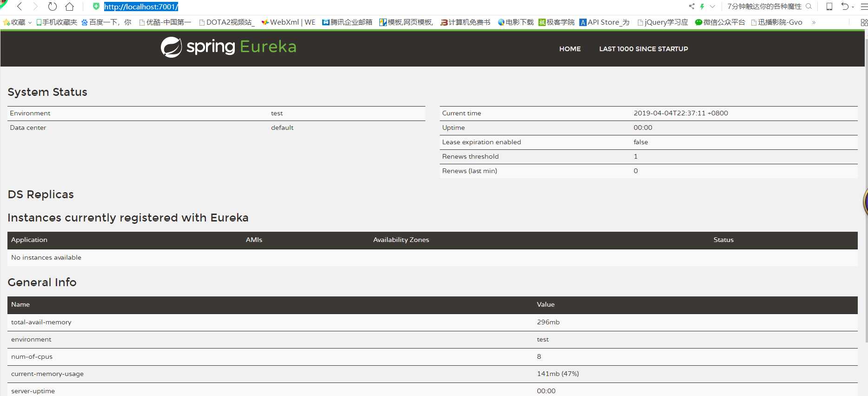
Task: Click the green lightning speed-mode icon
Action: pyautogui.click(x=702, y=7)
